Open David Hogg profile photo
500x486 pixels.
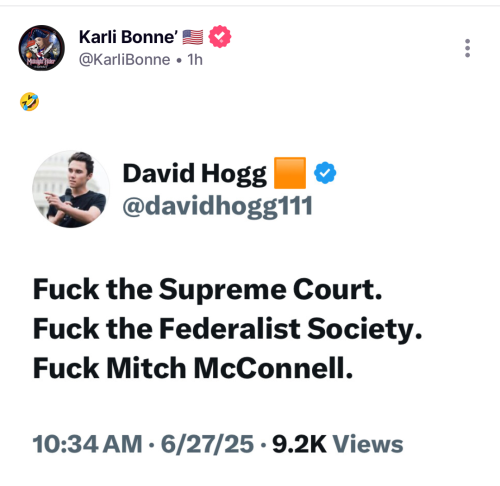(71, 189)
